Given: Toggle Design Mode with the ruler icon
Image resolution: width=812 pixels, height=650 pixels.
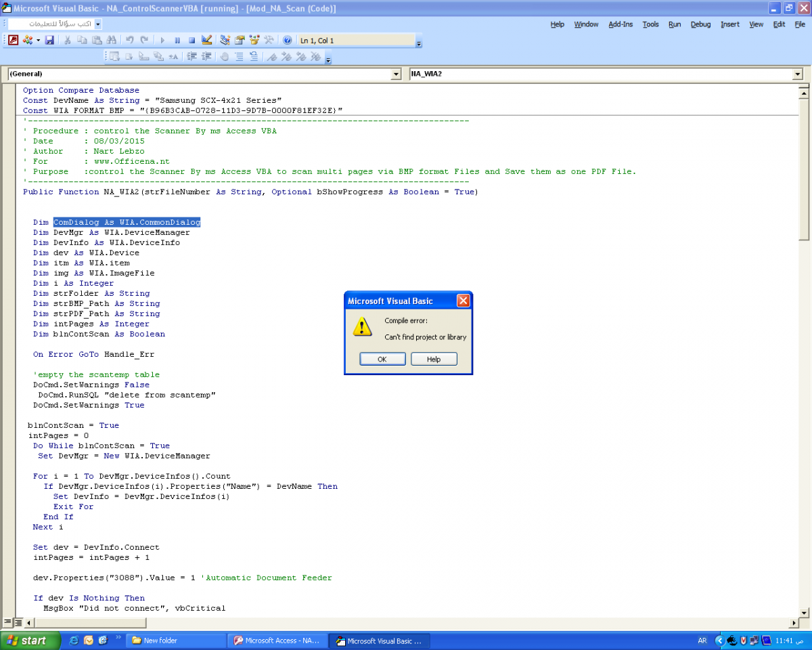Looking at the screenshot, I should [207, 41].
